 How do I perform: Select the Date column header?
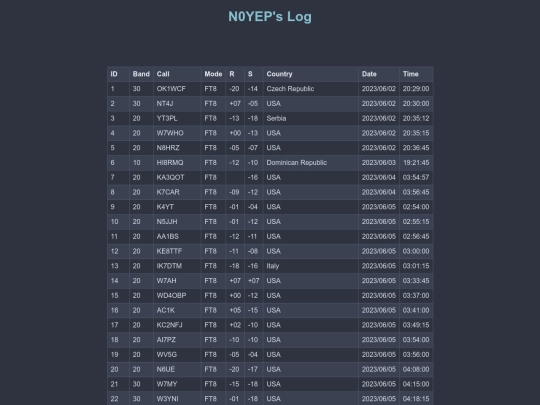[379, 74]
